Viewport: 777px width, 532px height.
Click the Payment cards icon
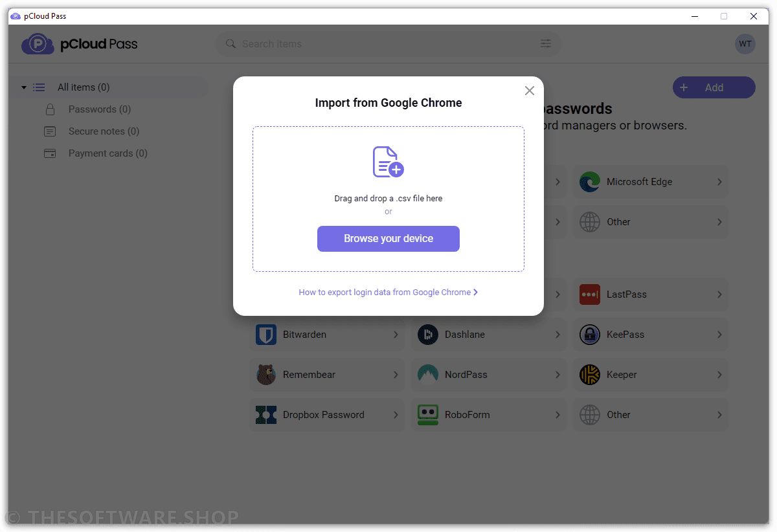tap(50, 153)
